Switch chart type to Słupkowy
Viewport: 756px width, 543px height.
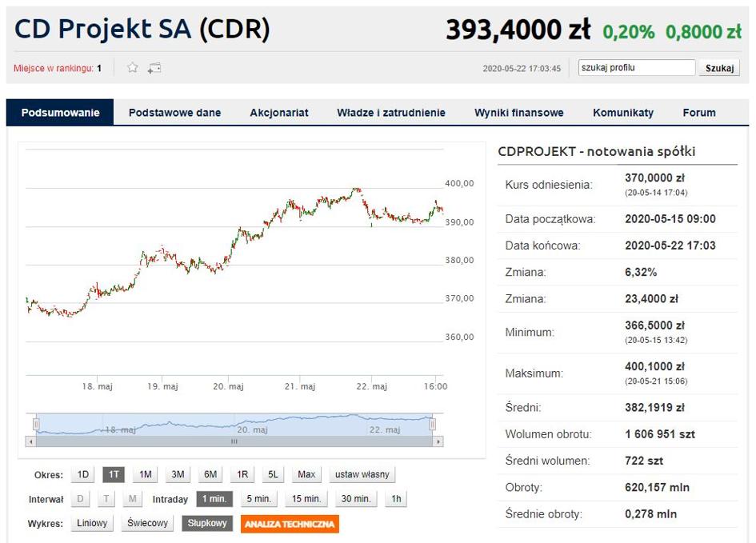[x=207, y=523]
